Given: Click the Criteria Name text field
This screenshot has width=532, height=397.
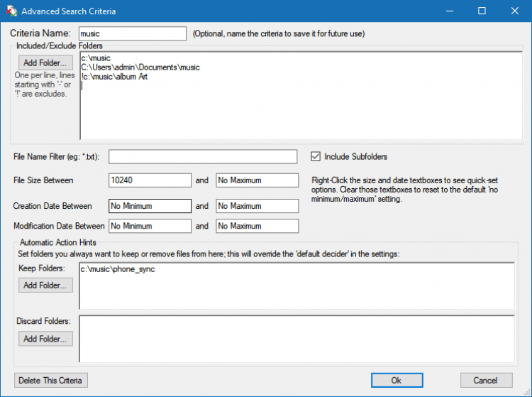Looking at the screenshot, I should click(132, 33).
